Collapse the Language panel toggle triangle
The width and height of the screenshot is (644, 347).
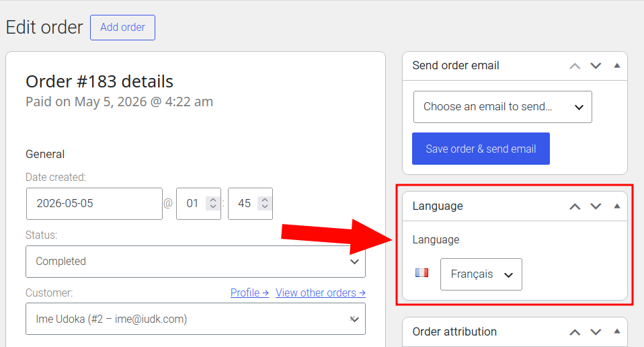(x=617, y=206)
